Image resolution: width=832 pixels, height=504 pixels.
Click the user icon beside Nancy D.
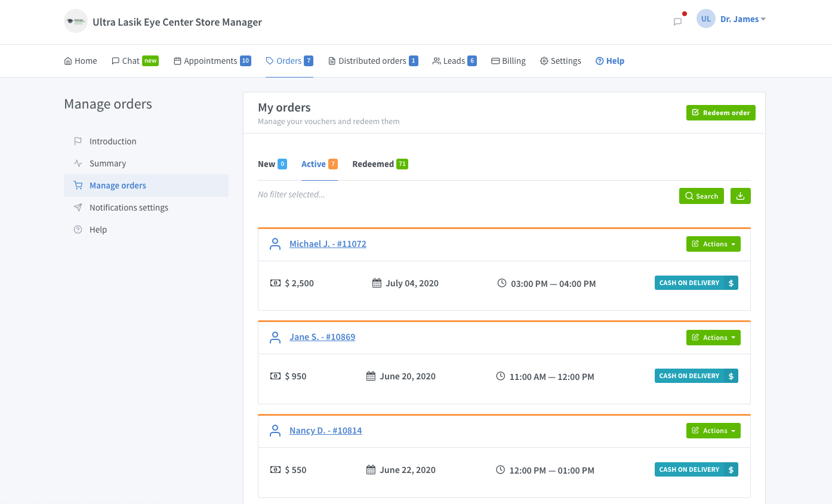[275, 431]
